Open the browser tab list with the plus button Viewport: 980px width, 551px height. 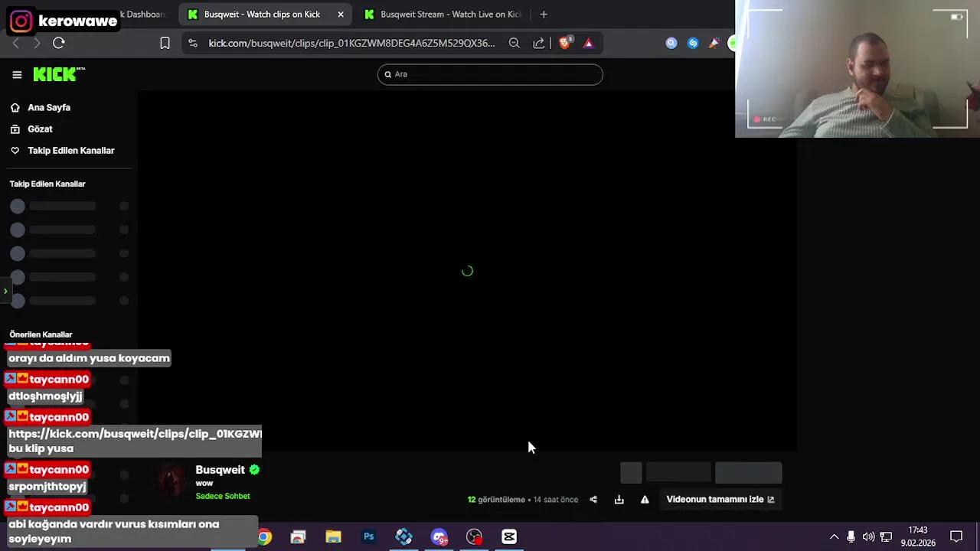544,14
